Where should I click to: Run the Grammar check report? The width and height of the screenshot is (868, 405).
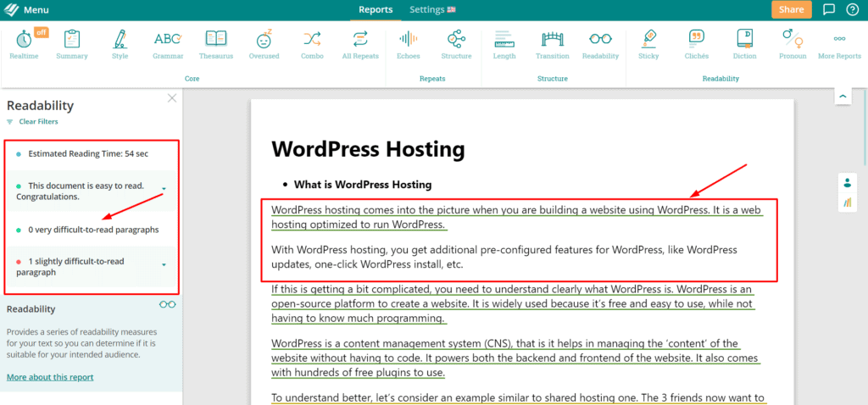[168, 43]
